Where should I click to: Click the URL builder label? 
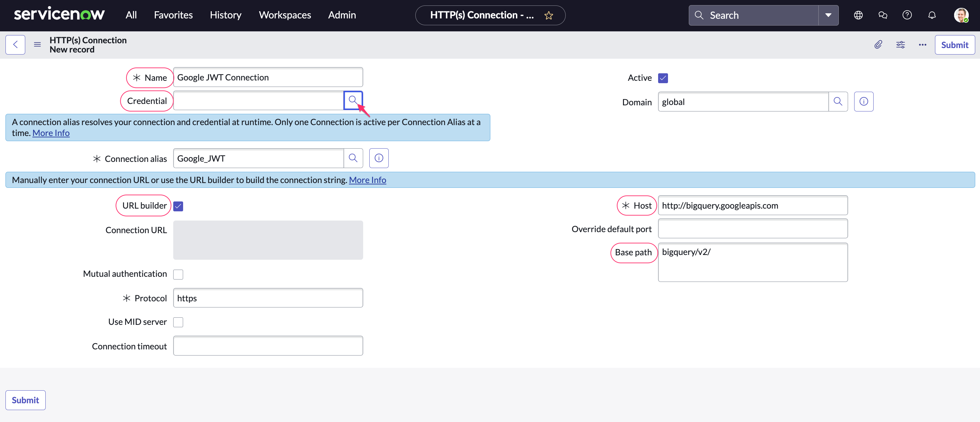(x=145, y=205)
